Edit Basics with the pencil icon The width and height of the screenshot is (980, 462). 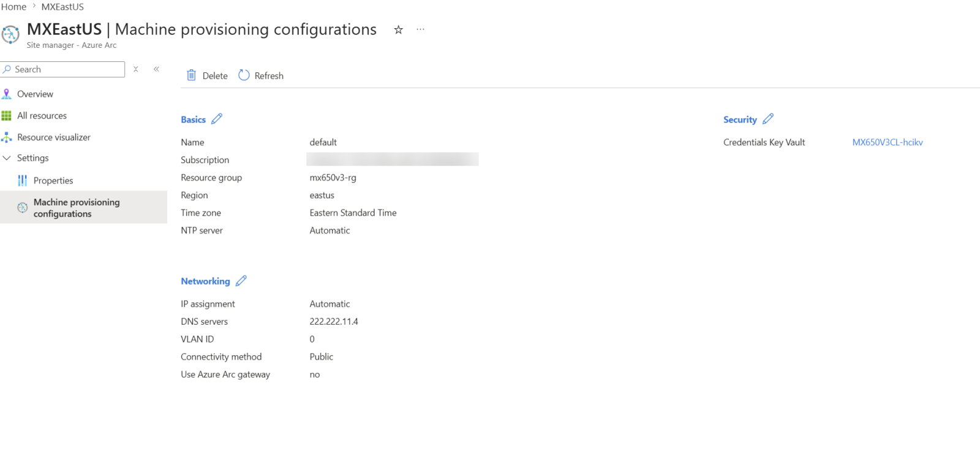click(x=217, y=119)
